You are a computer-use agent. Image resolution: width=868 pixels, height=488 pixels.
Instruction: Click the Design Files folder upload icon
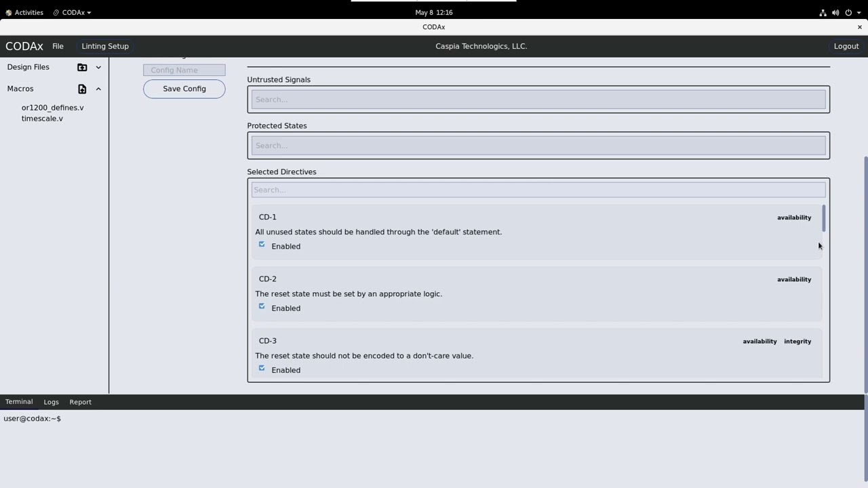pyautogui.click(x=82, y=67)
